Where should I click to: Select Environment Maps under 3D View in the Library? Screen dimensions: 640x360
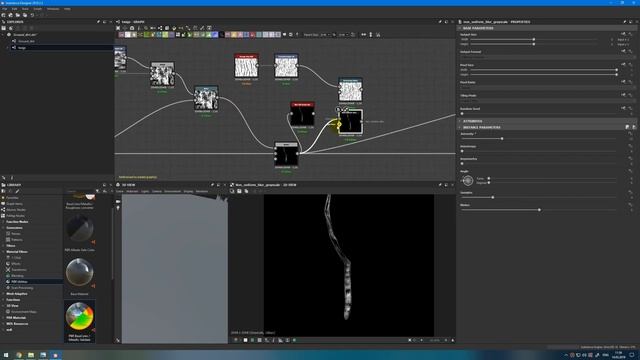24,311
